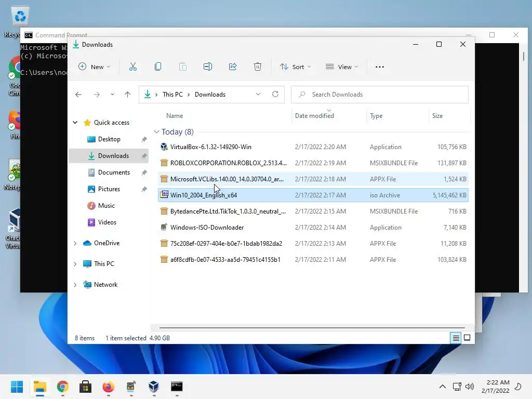Click the network icon in the system tray

[457, 387]
